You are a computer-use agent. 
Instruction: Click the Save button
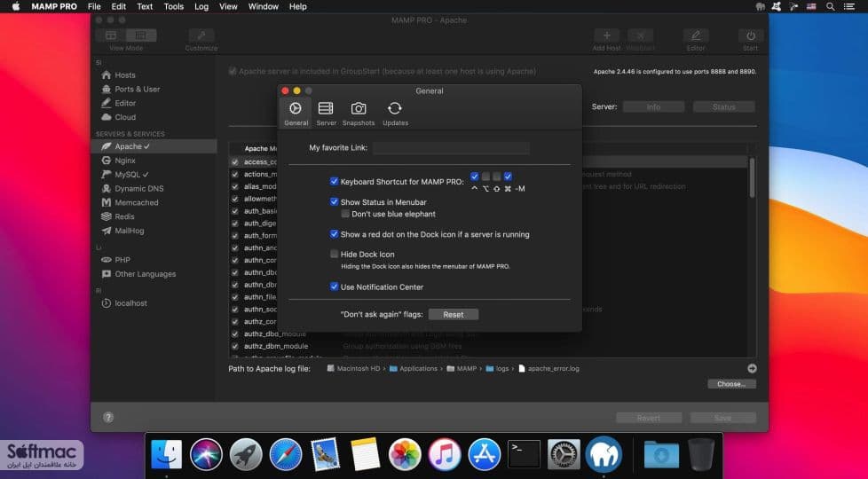coord(722,418)
